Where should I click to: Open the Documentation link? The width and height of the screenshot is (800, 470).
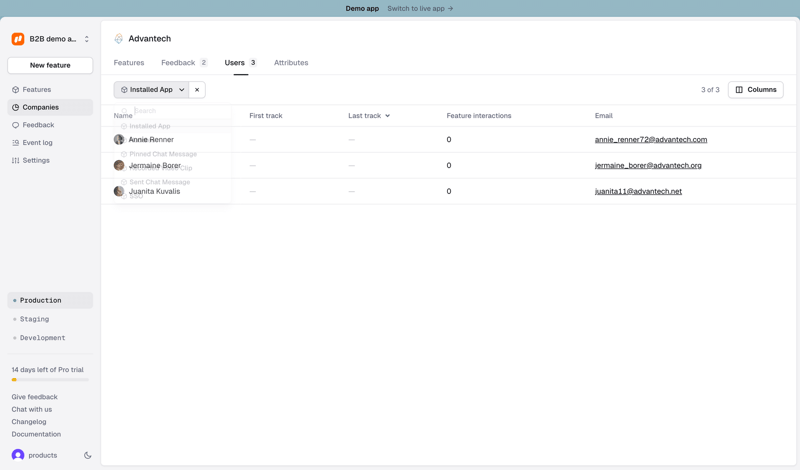point(36,434)
